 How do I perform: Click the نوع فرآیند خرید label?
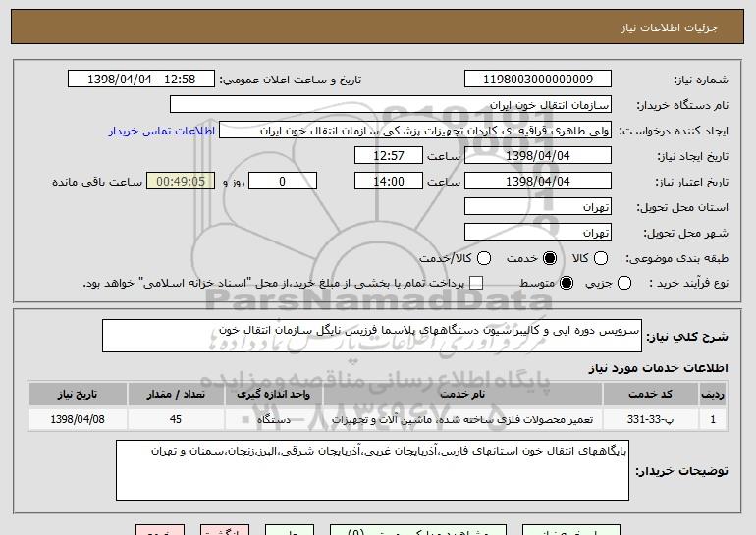point(689,284)
